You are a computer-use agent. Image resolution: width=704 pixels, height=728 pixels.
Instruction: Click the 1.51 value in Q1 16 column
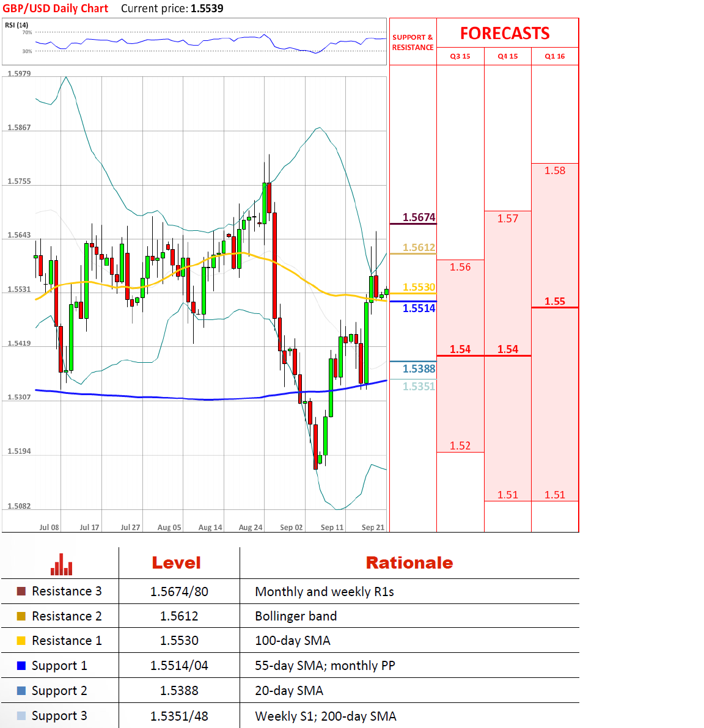555,495
